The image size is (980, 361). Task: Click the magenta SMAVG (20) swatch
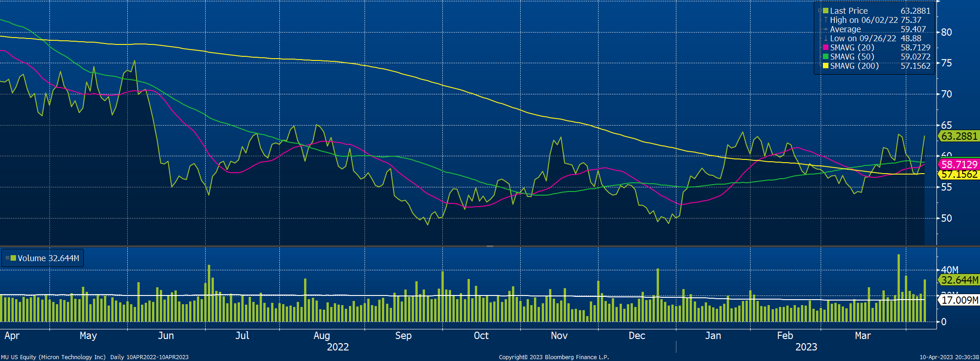coord(826,48)
